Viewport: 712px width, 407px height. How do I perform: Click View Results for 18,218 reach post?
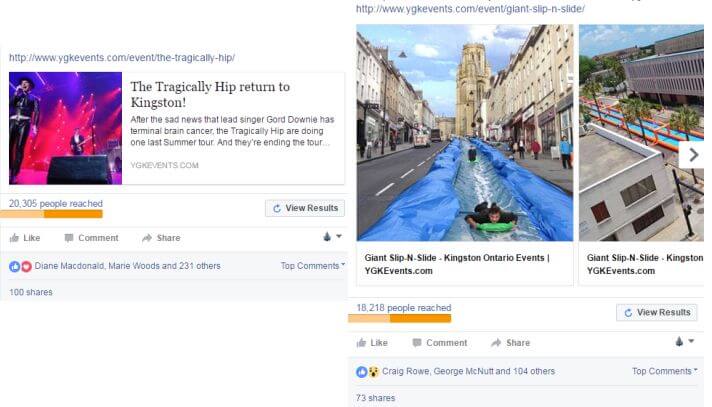pos(656,313)
